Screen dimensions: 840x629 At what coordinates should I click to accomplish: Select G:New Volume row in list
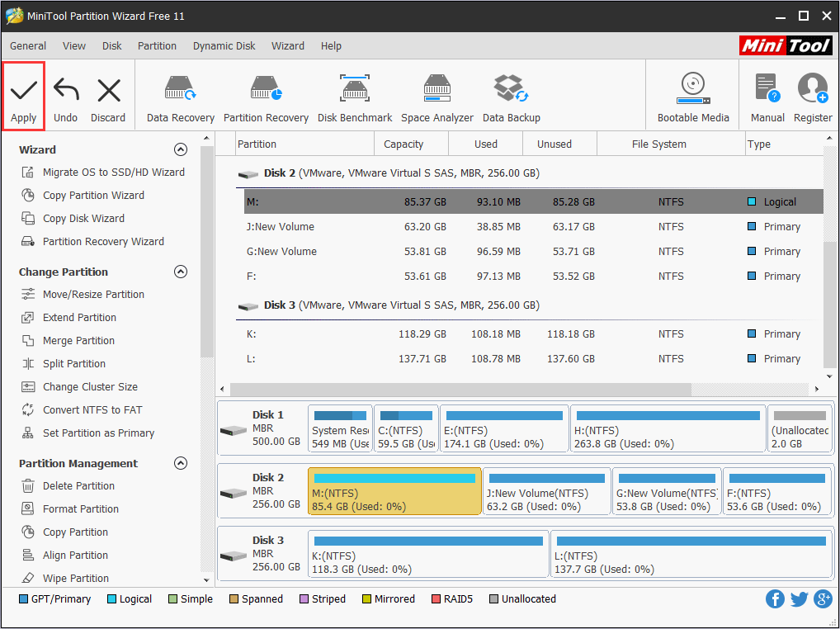(534, 251)
